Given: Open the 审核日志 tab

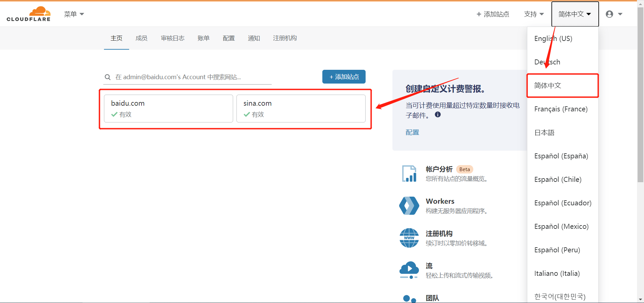Looking at the screenshot, I should pos(172,38).
